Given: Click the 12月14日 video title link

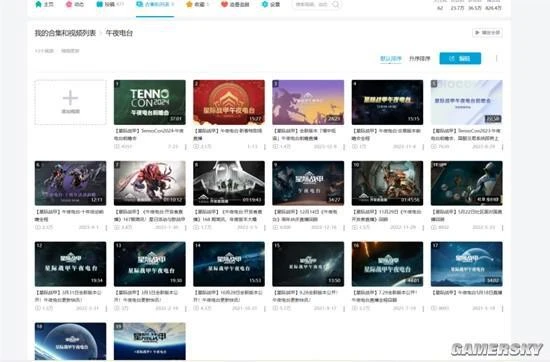Looking at the screenshot, I should click(x=305, y=215).
